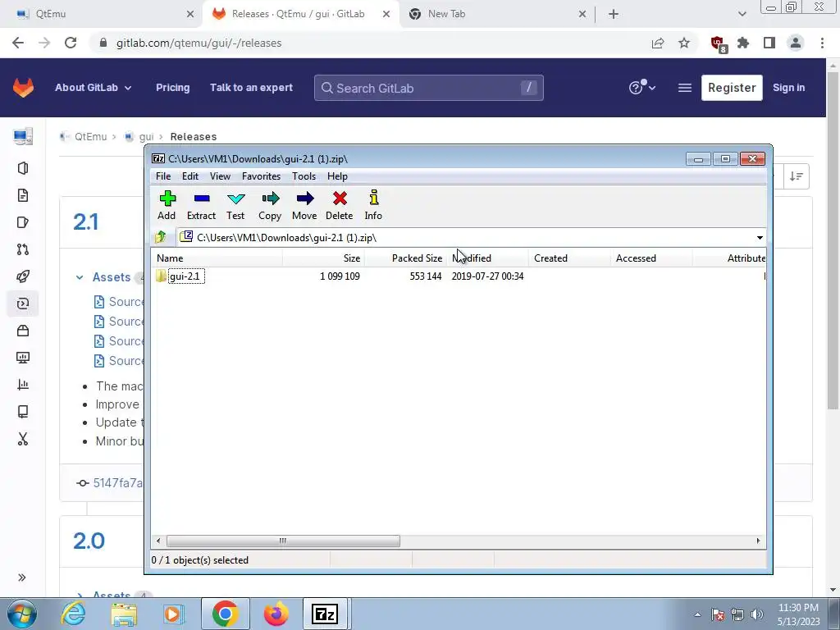Image resolution: width=840 pixels, height=630 pixels.
Task: Open the Windows Start button
Action: [x=22, y=614]
